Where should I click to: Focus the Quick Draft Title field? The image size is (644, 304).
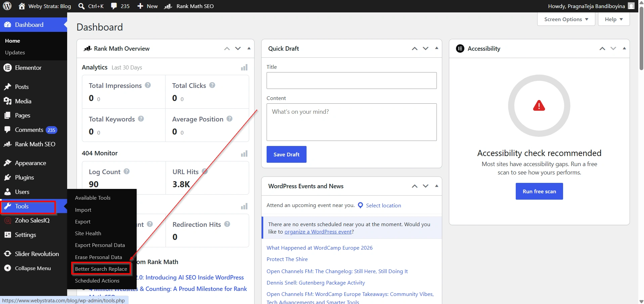coord(352,81)
